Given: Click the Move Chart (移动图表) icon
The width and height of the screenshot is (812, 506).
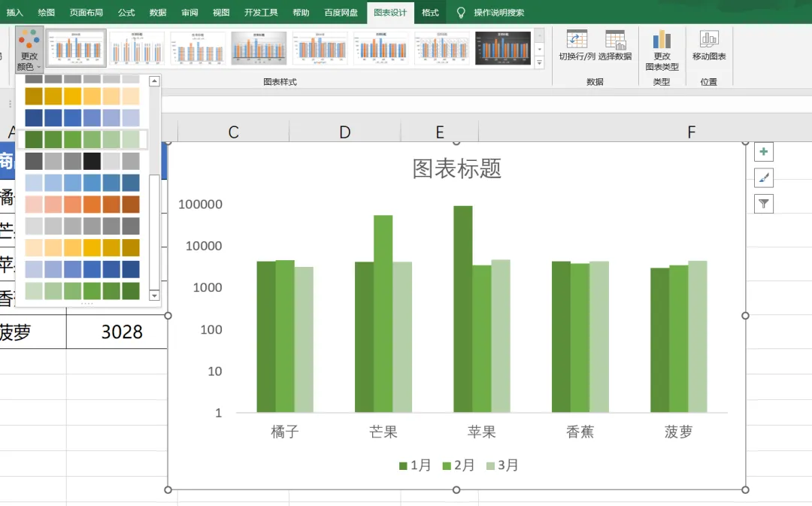Looking at the screenshot, I should coord(709,39).
